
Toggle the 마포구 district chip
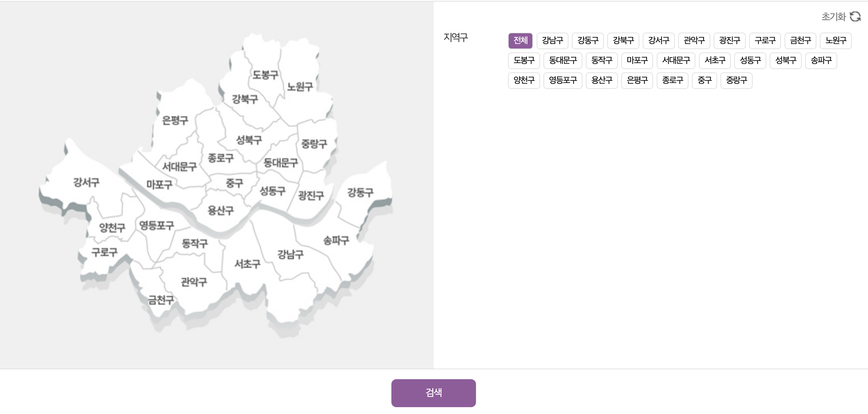click(x=637, y=61)
